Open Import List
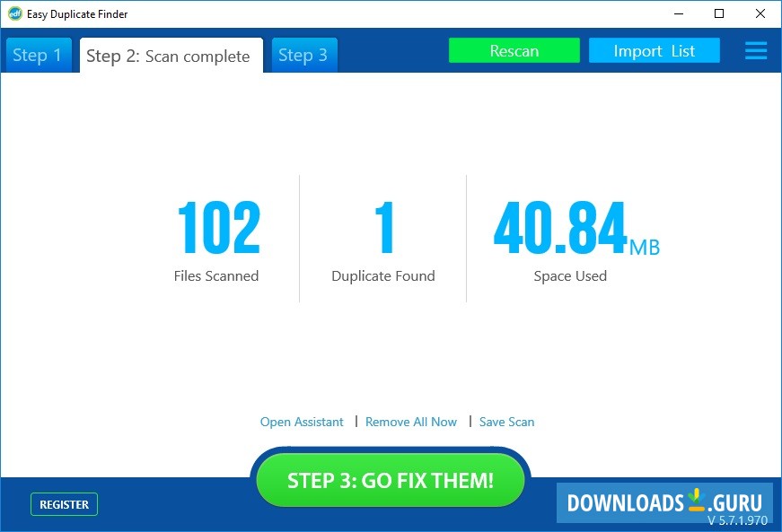The image size is (782, 532). (654, 50)
